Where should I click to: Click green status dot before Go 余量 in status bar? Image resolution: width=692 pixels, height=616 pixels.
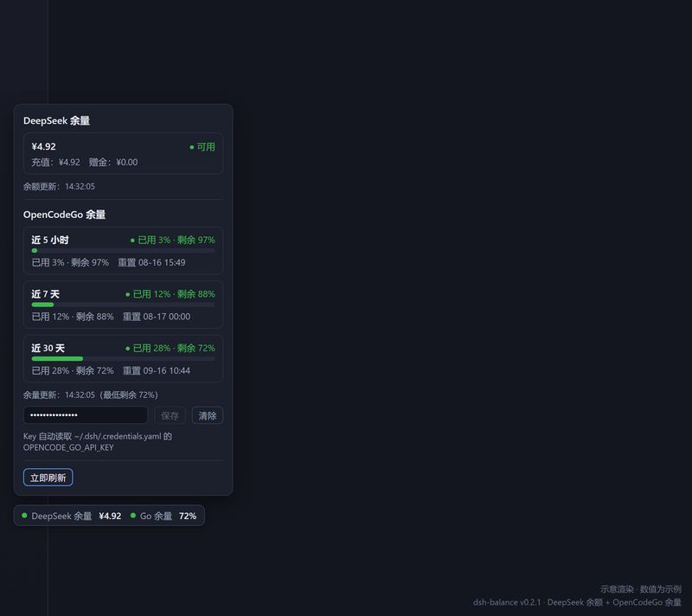pyautogui.click(x=133, y=516)
